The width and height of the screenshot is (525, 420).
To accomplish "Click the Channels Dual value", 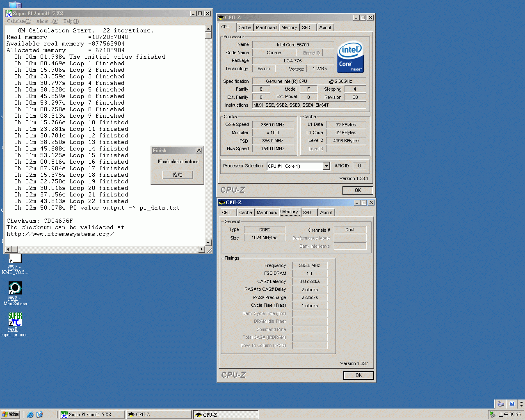I will coord(350,230).
